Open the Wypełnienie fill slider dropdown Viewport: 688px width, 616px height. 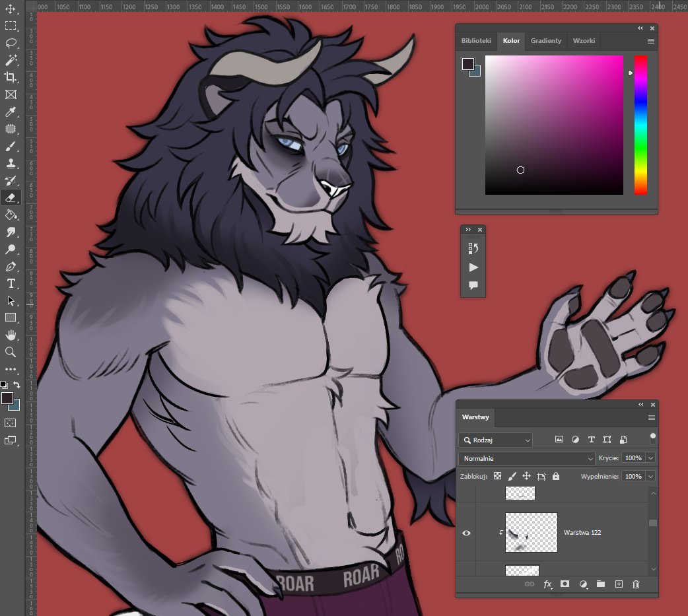(651, 477)
